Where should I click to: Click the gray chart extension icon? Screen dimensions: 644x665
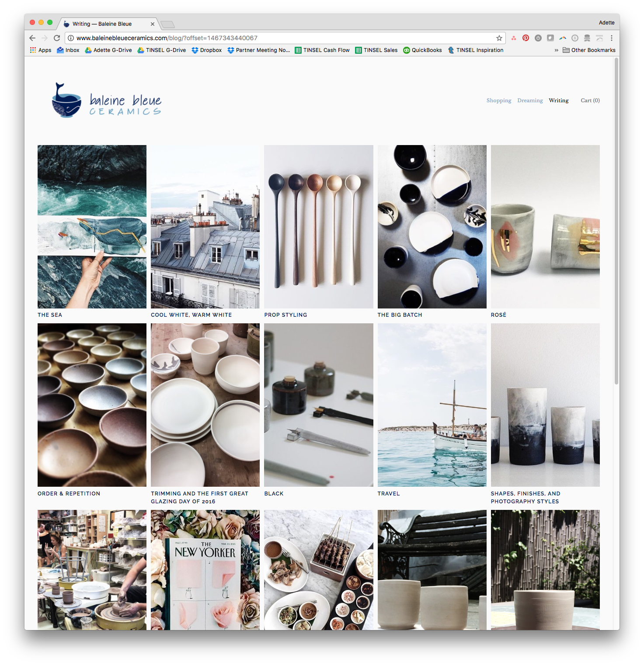point(599,38)
